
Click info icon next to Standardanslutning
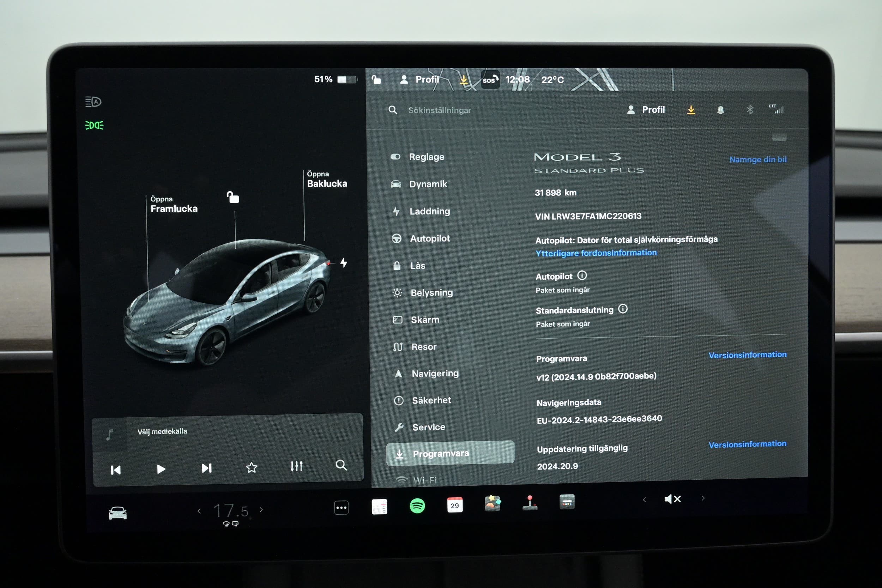point(622,309)
